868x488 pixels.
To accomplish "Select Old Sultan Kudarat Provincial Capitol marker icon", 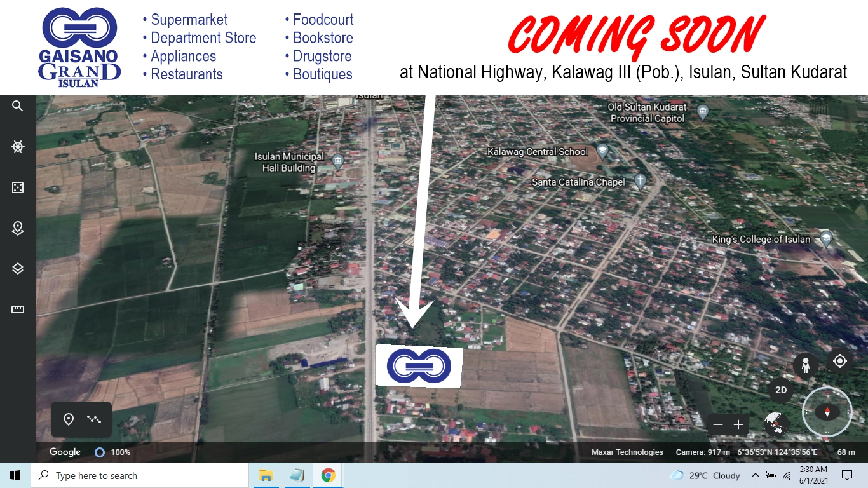I will pos(702,112).
